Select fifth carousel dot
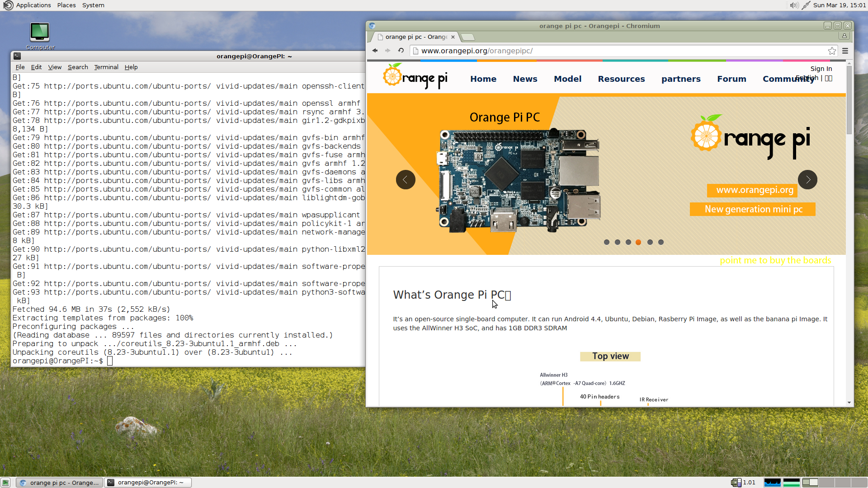Screen dimensions: 868x488 [x=650, y=242]
